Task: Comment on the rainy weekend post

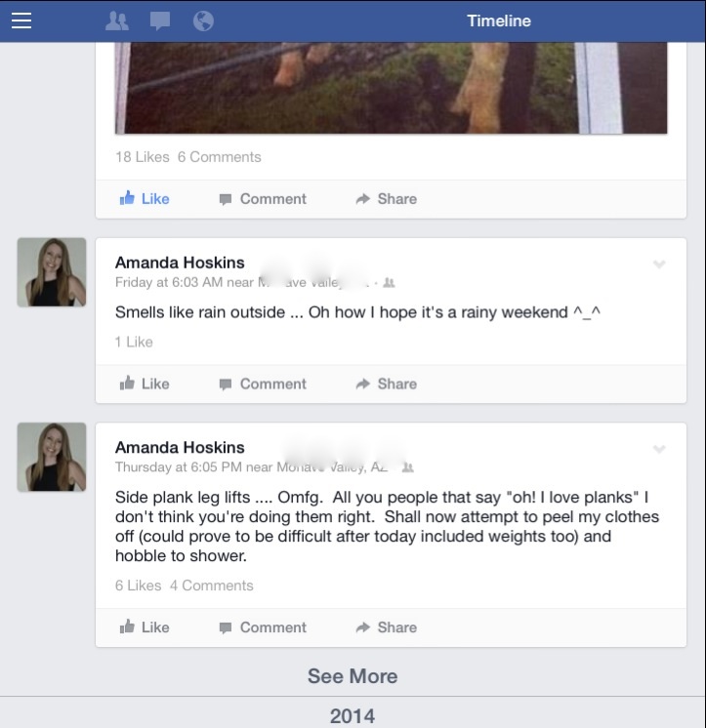Action: pyautogui.click(x=263, y=384)
